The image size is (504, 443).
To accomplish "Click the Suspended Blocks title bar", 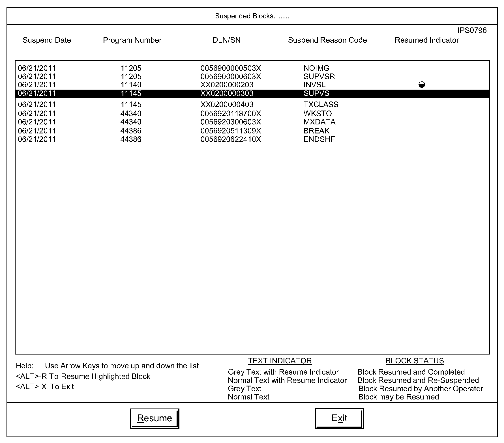I will pyautogui.click(x=252, y=16).
